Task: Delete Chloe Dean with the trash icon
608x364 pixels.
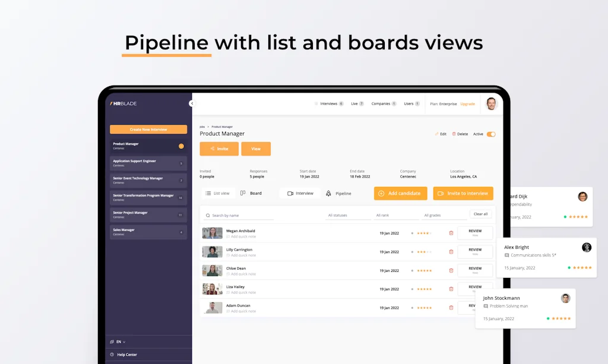Action: pos(451,271)
